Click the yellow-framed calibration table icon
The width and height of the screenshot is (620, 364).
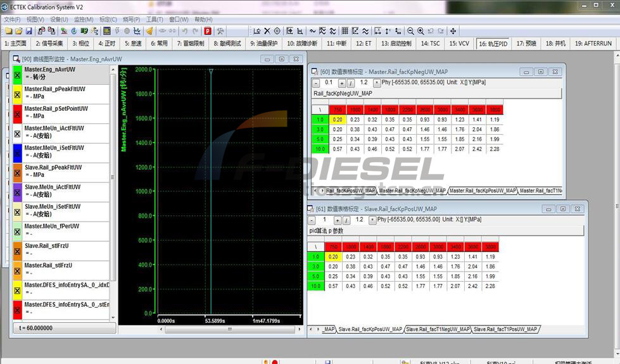[107, 31]
